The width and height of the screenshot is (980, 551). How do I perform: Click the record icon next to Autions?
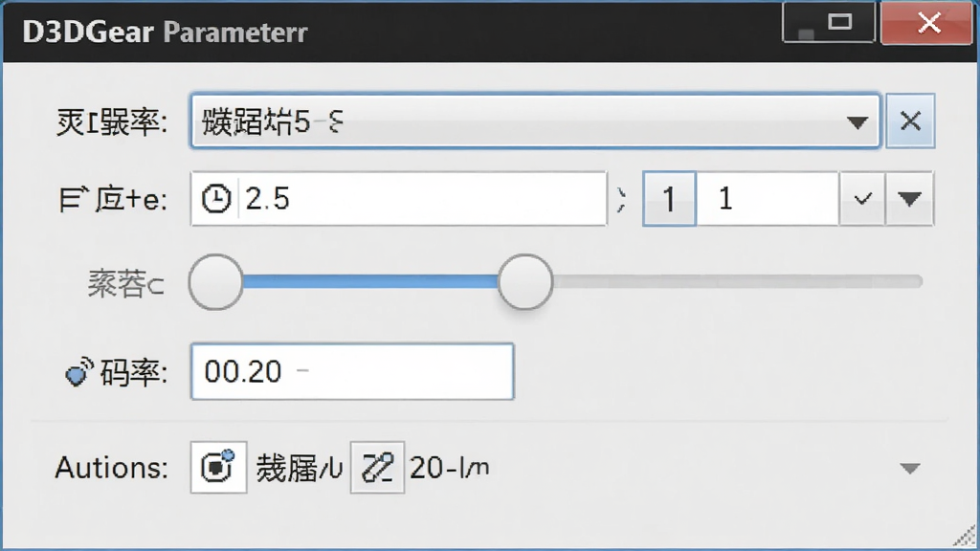(218, 467)
